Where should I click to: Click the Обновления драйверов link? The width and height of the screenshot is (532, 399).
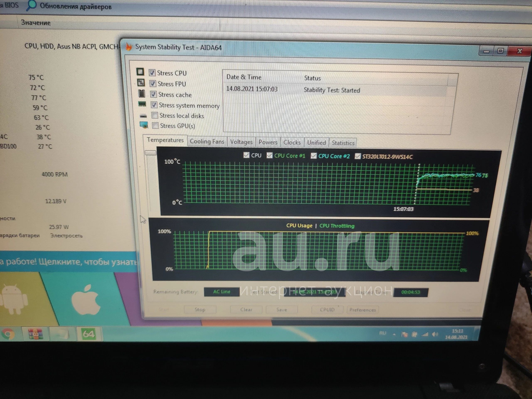click(75, 6)
